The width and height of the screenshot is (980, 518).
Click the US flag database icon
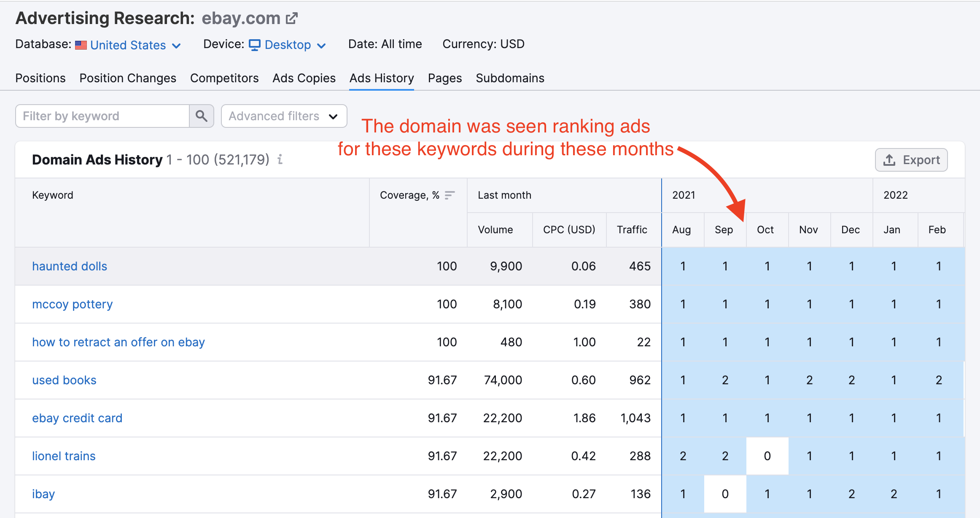pos(81,45)
